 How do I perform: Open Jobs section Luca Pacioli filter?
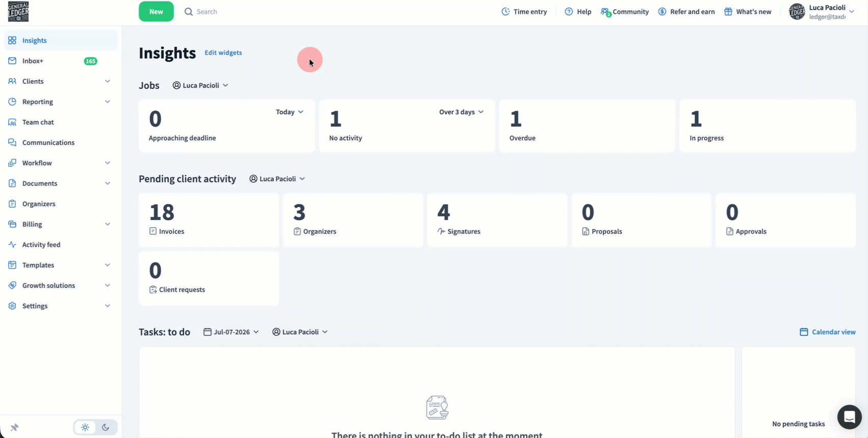[200, 85]
